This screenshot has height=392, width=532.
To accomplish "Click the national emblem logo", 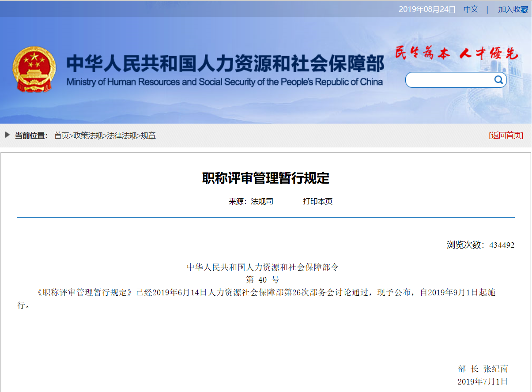I will click(34, 70).
